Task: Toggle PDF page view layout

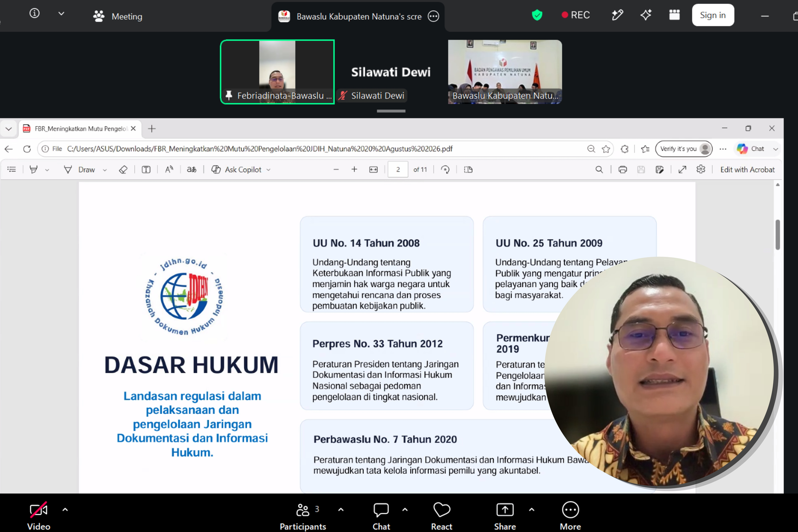Action: (x=468, y=169)
